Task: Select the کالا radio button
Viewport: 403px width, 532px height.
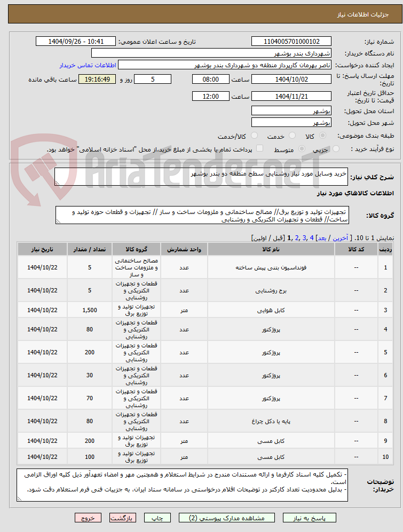Action: click(x=322, y=136)
